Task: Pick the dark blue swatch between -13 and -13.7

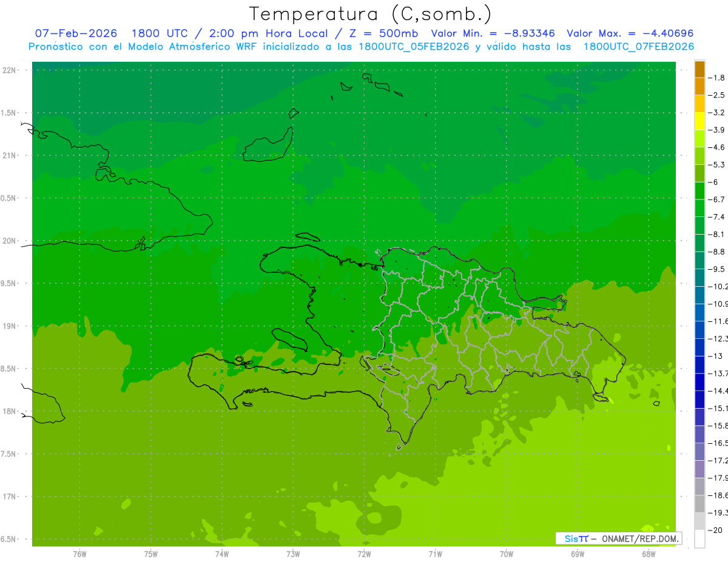Action: pyautogui.click(x=699, y=365)
